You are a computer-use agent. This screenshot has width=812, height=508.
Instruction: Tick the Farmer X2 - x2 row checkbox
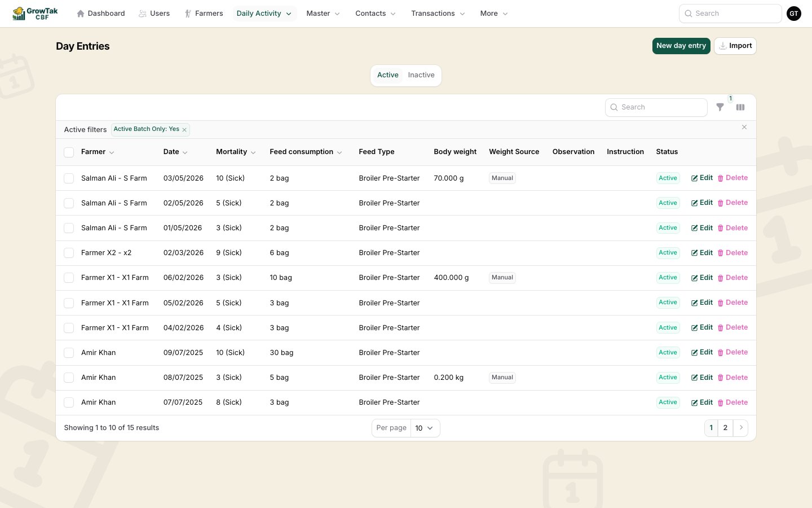pyautogui.click(x=69, y=253)
